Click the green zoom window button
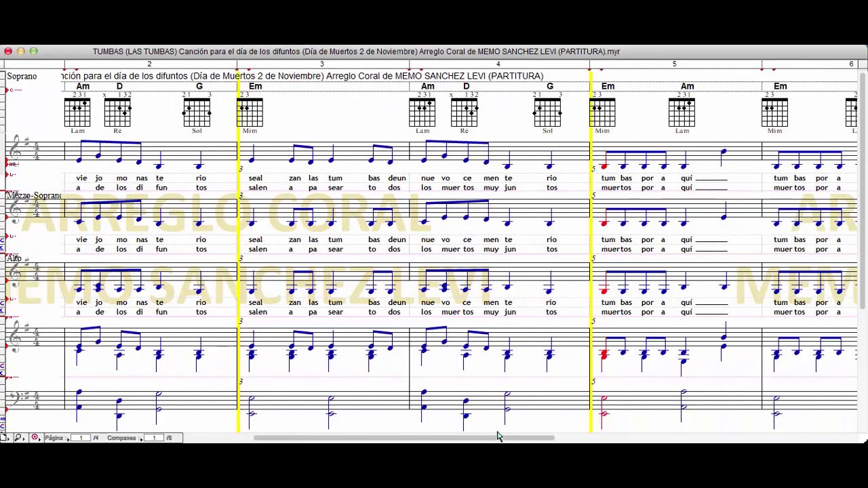Screen dimensions: 868x488 point(33,52)
